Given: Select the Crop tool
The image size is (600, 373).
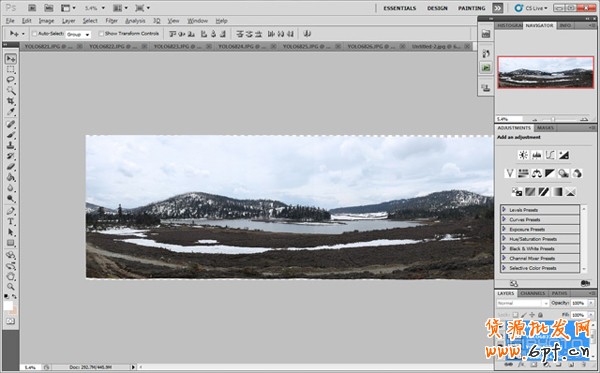Looking at the screenshot, I should pos(10,101).
